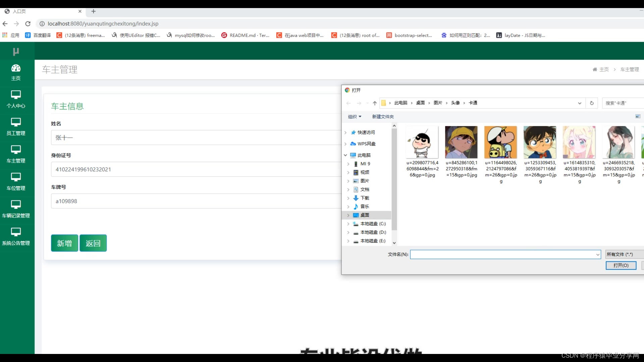Open bootstrap-select bookmark
The image size is (644, 362).
click(409, 35)
